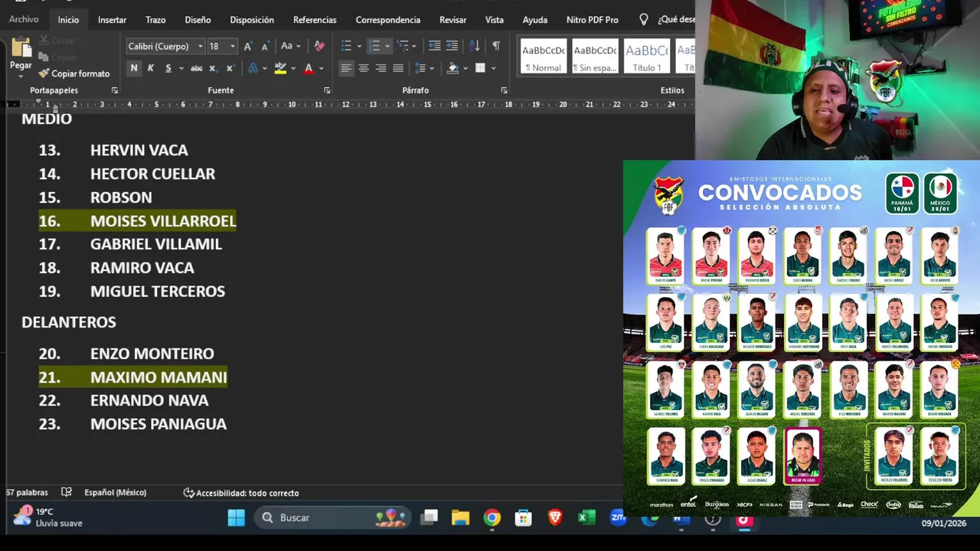
Task: Click the borders icon
Action: pyautogui.click(x=480, y=68)
